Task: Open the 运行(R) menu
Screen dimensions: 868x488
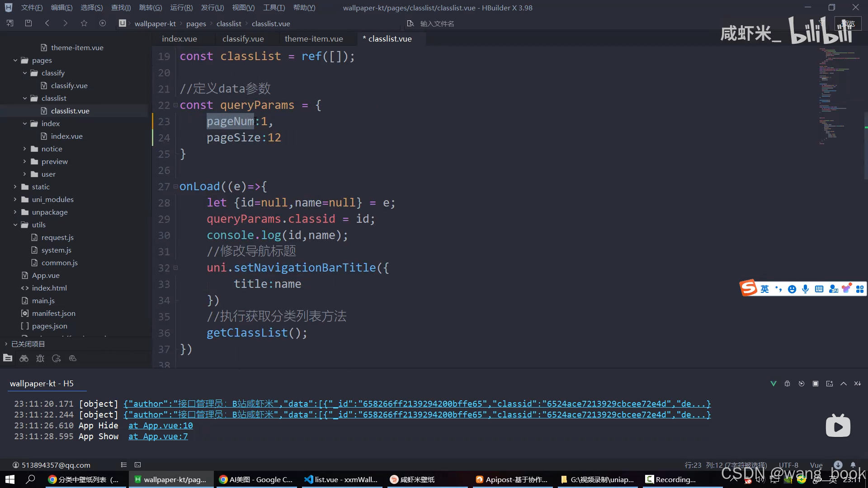Action: coord(181,8)
